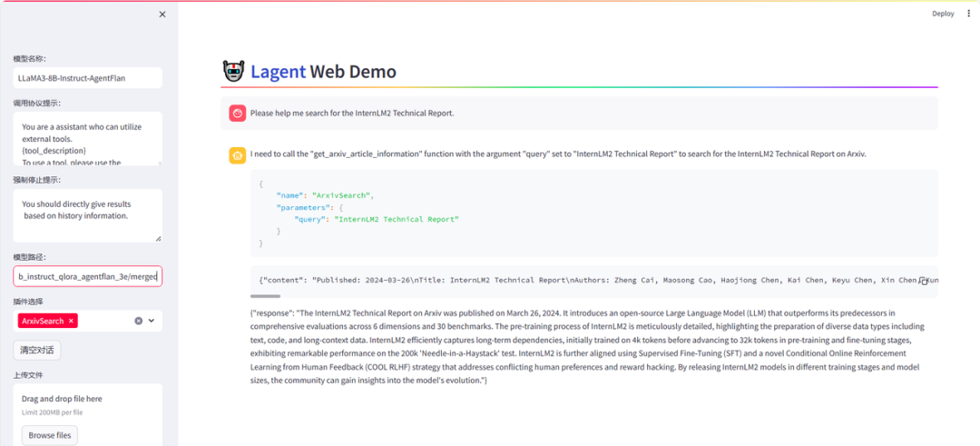This screenshot has width=980, height=446.
Task: Expand the plugin selection dropdown
Action: (x=152, y=321)
